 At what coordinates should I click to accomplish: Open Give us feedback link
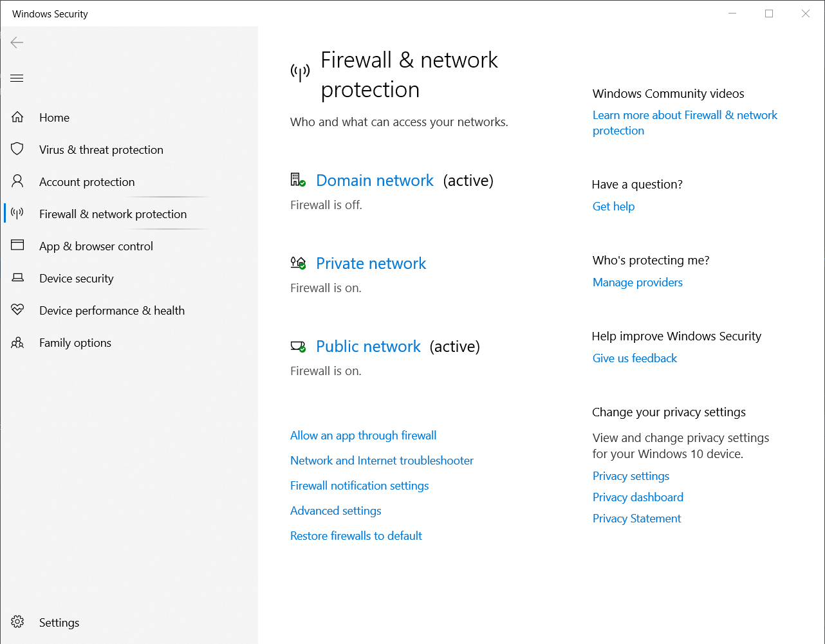tap(635, 358)
